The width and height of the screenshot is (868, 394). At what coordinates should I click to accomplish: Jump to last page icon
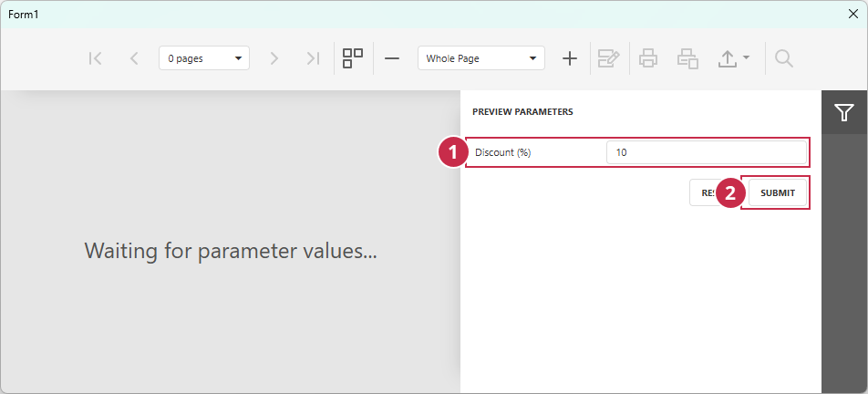(314, 58)
